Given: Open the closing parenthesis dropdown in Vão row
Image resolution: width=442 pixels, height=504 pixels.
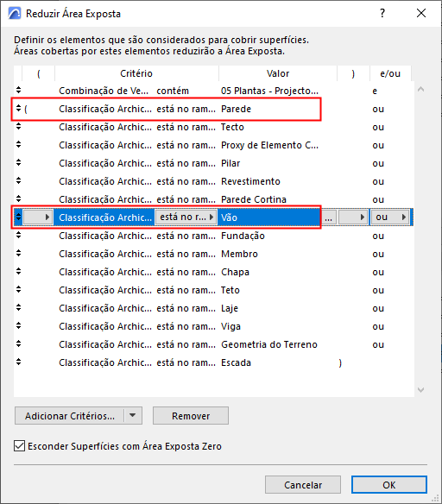Looking at the screenshot, I should pyautogui.click(x=353, y=217).
